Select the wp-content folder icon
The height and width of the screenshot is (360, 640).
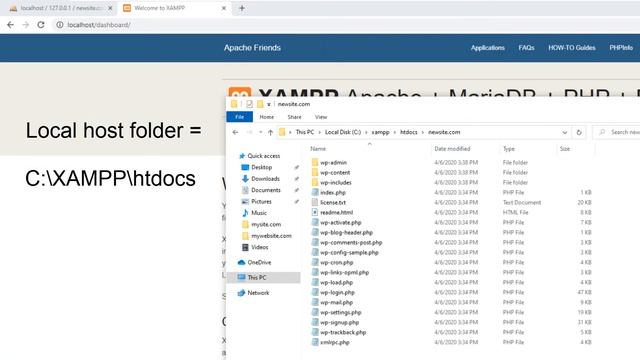315,172
